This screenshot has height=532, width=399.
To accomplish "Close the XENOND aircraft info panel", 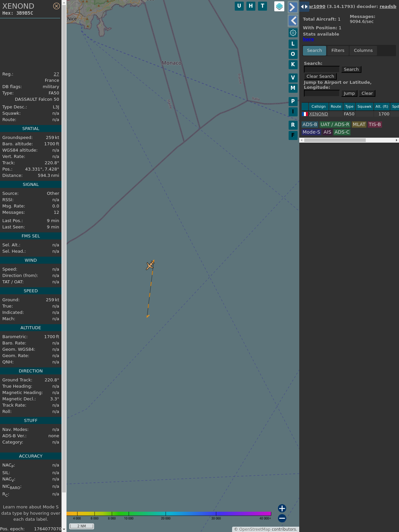I will tap(57, 6).
